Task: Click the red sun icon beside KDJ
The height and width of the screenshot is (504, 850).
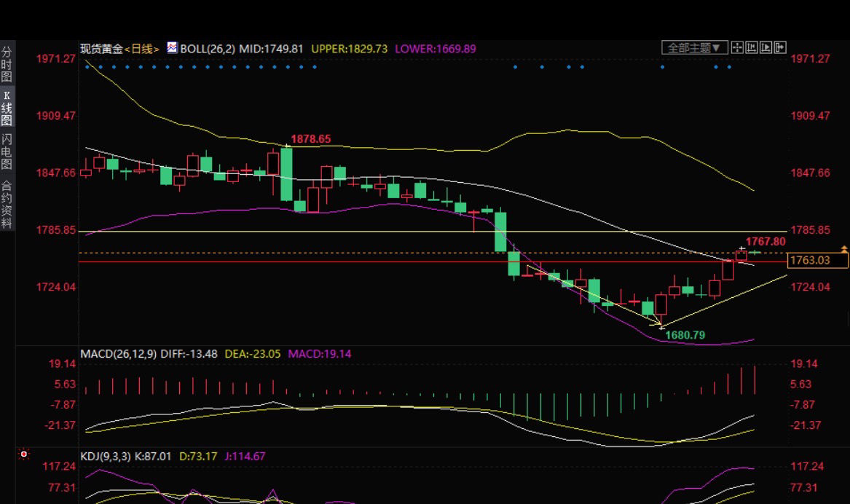Action: coord(23,454)
